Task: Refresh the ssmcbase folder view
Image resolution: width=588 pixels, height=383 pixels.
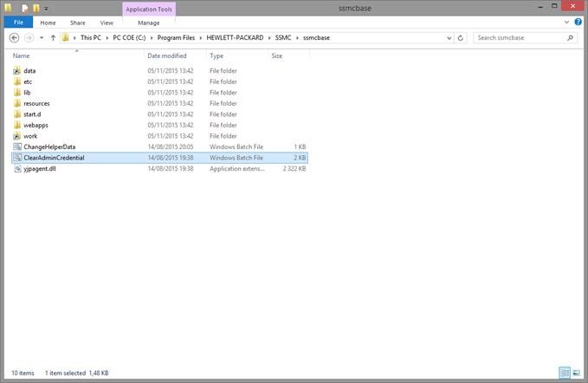Action: click(x=461, y=38)
